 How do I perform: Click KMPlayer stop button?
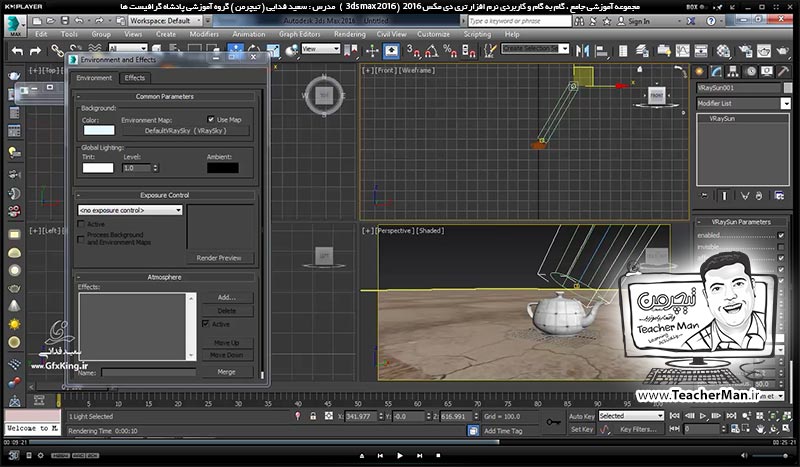pos(438,455)
